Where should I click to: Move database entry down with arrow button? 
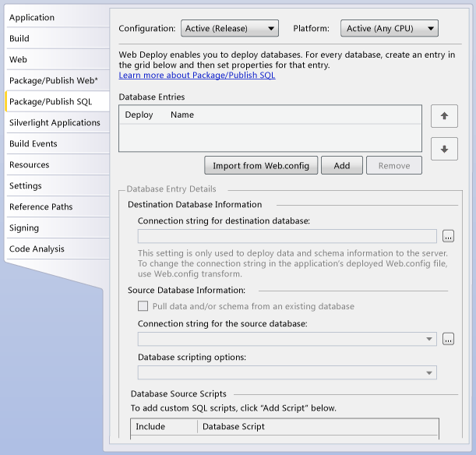(444, 149)
